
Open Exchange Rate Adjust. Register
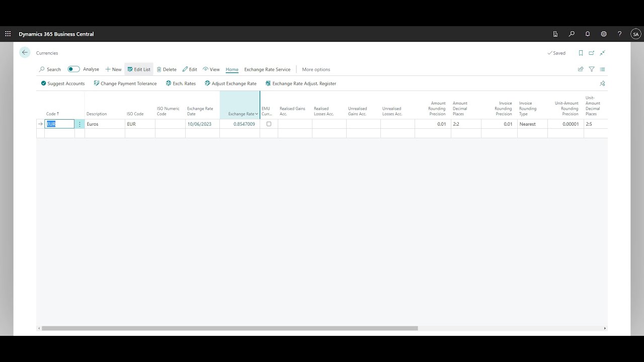pyautogui.click(x=301, y=83)
